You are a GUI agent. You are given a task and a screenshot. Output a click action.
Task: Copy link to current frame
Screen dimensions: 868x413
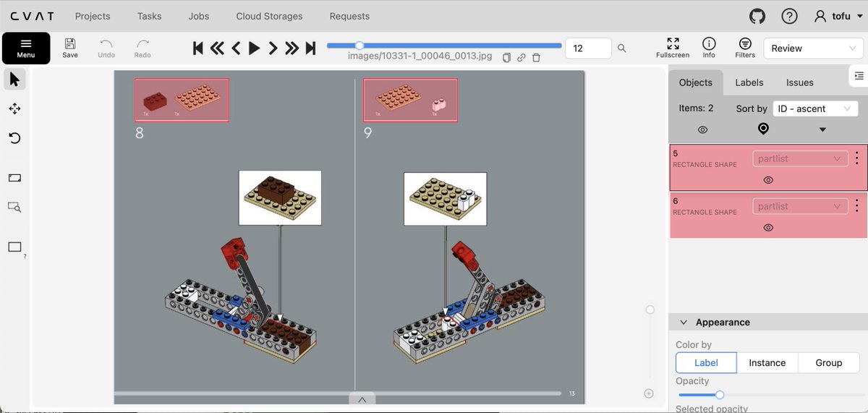tap(521, 58)
